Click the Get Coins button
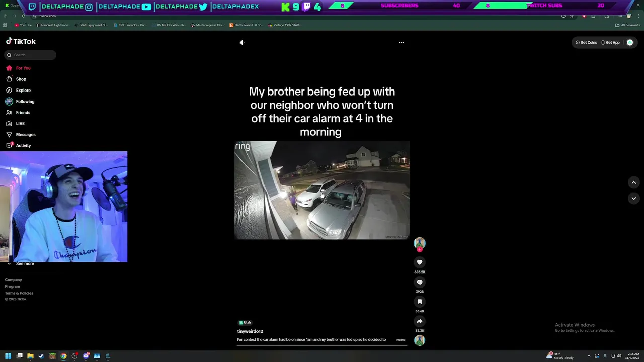This screenshot has height=362, width=644. click(586, 43)
